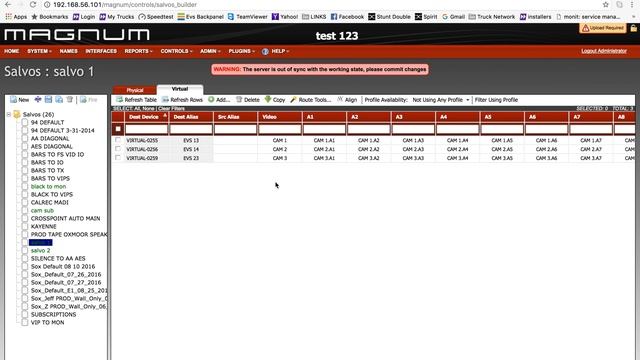Open Route Tools wrench icon
The width and height of the screenshot is (640, 360).
coord(293,100)
